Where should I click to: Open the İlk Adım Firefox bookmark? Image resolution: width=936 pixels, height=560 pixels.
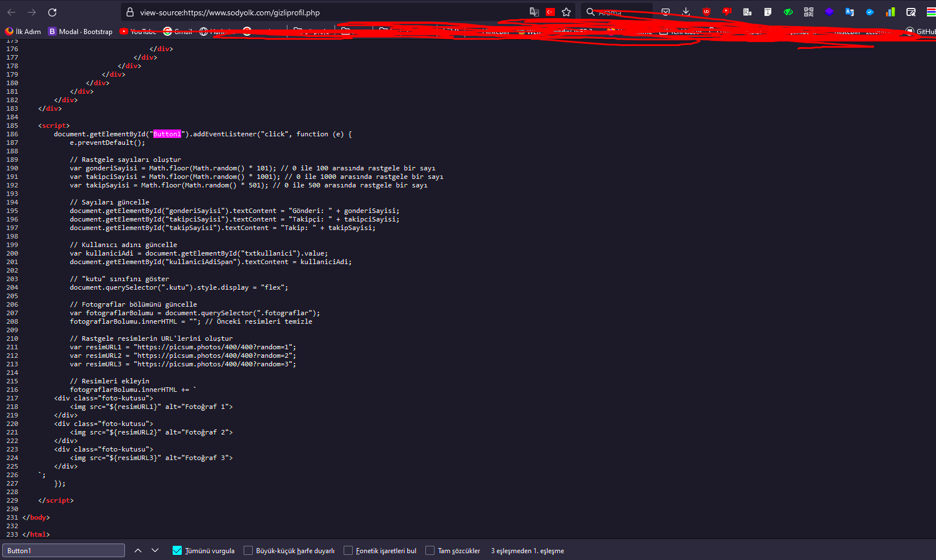(x=23, y=32)
